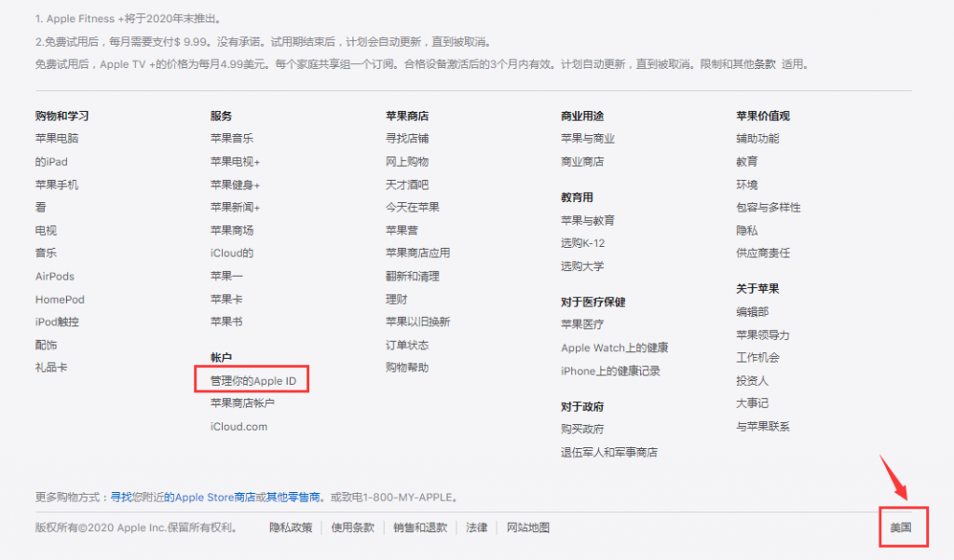
Task: Open iPod触控 link
Action: pyautogui.click(x=57, y=322)
